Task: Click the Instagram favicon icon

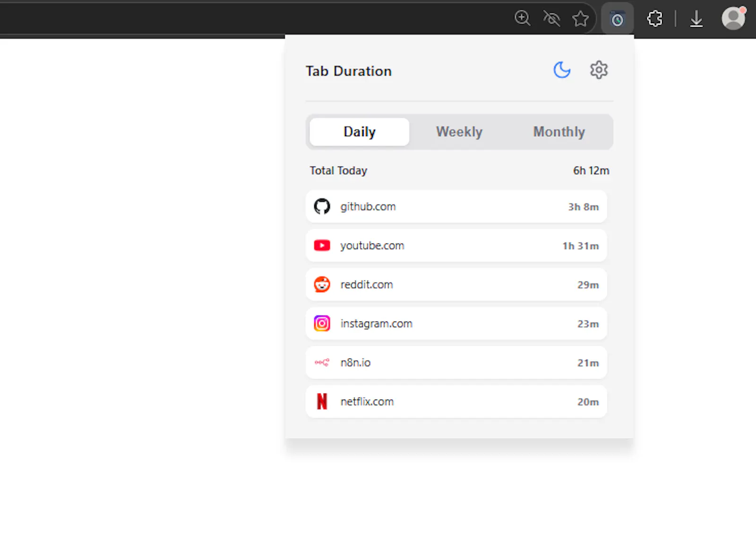Action: coord(322,323)
